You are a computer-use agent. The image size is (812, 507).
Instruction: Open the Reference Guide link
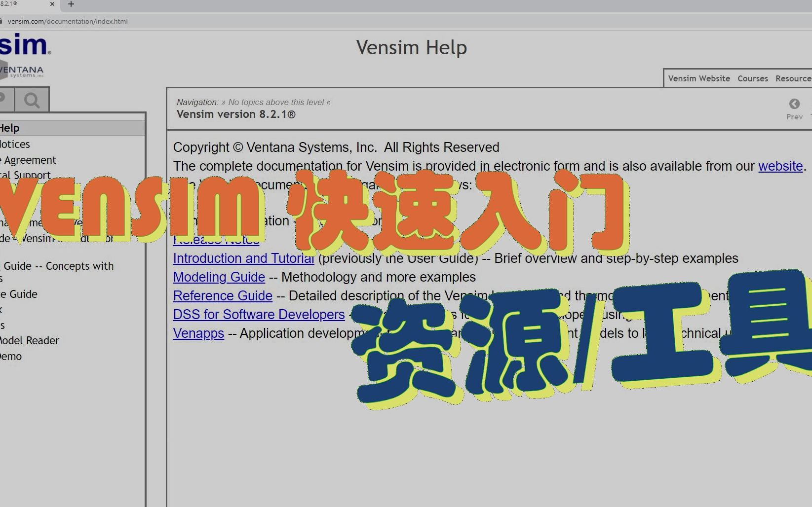(223, 296)
